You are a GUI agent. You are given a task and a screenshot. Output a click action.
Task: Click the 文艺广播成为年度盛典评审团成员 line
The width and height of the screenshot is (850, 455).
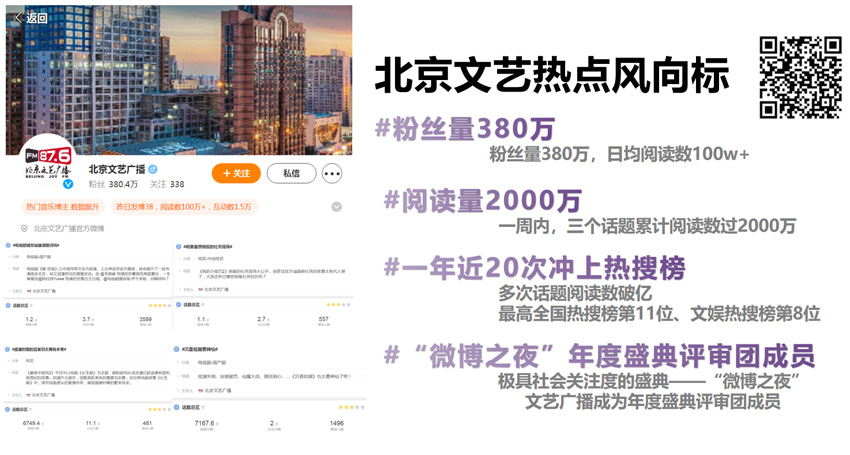(x=653, y=401)
